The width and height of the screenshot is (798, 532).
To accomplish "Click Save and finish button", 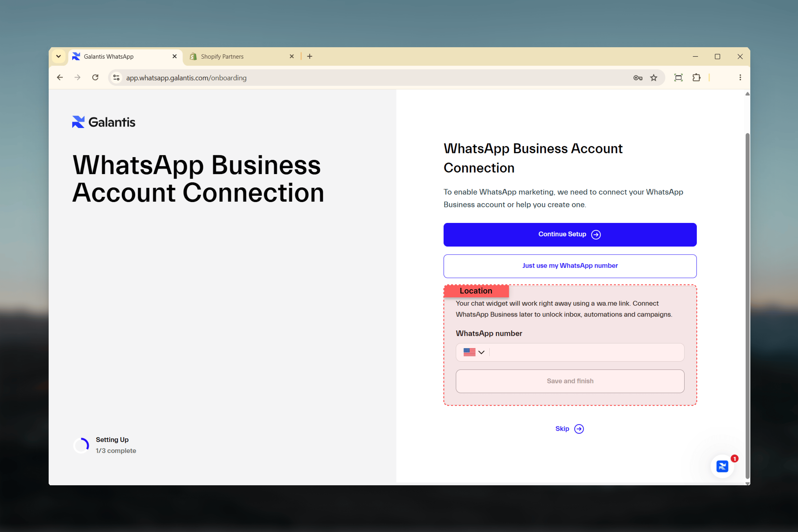I will point(570,381).
